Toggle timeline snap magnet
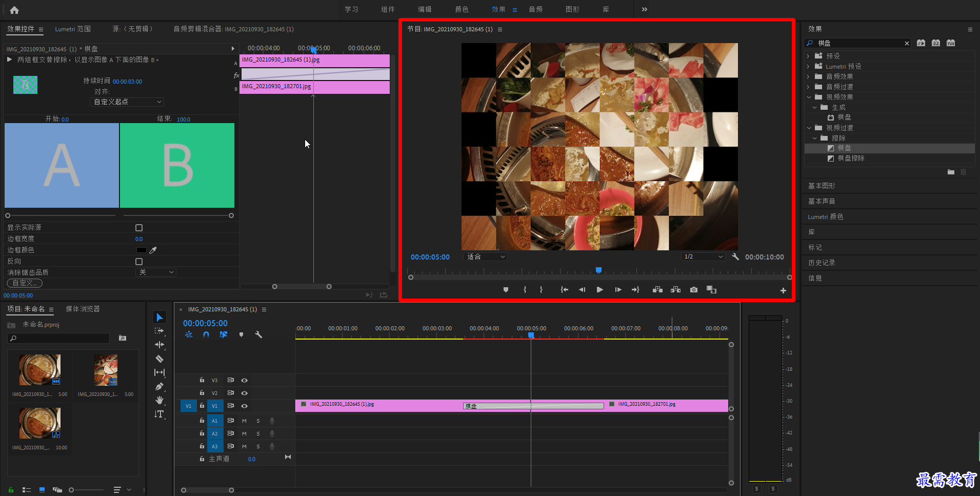This screenshot has width=980, height=496. pyautogui.click(x=206, y=334)
